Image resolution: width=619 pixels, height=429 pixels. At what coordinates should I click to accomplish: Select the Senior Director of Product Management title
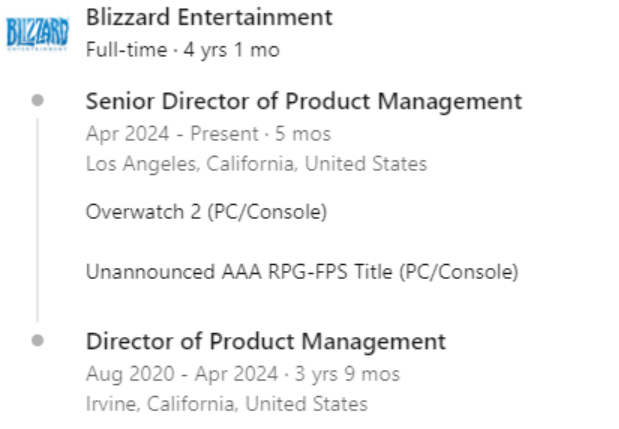(303, 101)
